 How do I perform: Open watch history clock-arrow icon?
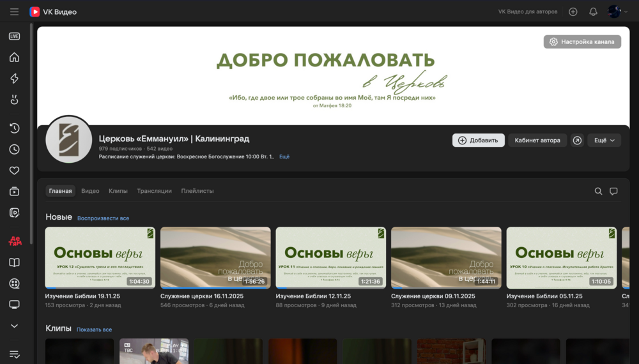coord(14,128)
